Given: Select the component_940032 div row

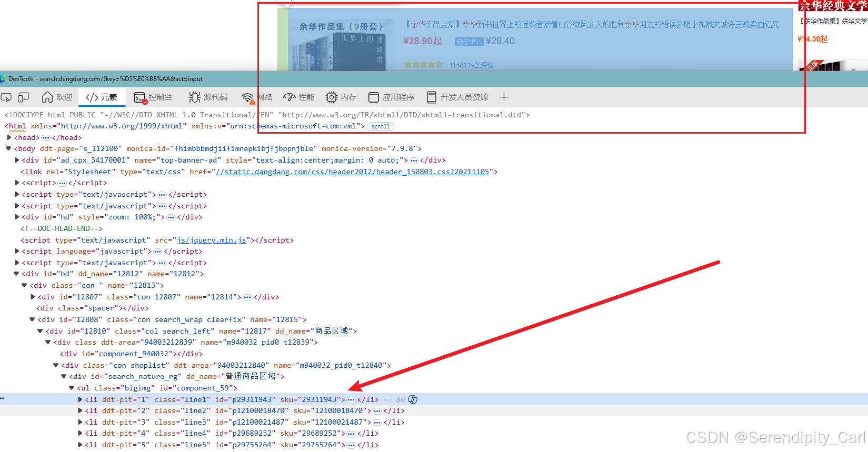Looking at the screenshot, I should point(131,354).
